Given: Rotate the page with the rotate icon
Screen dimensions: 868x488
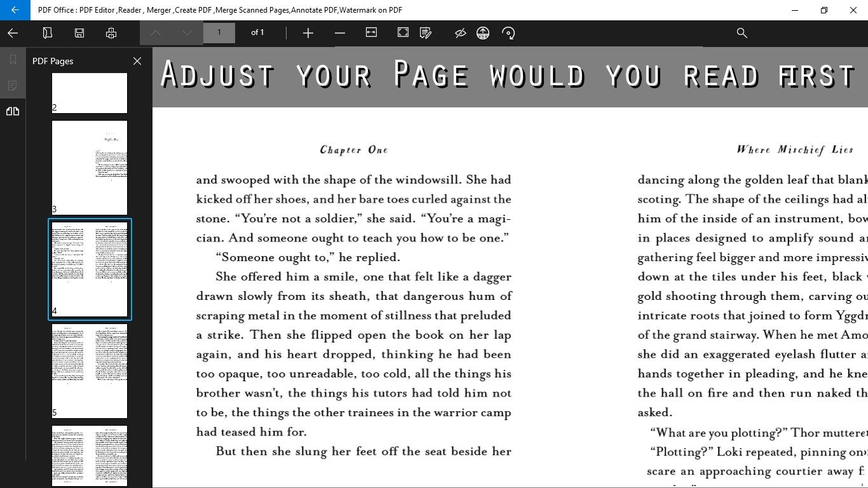Looking at the screenshot, I should pos(508,33).
